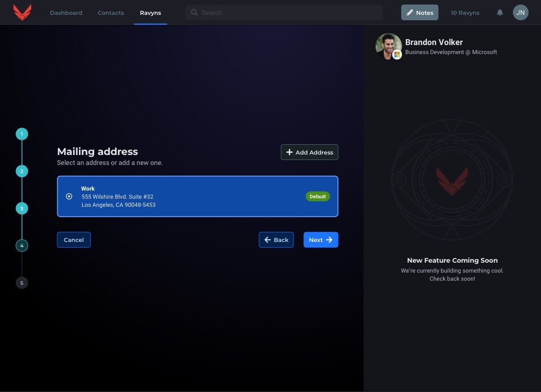Click the '555 Wilshire Blvd. Suite #32' line
Viewport: 541px width, 392px height.
point(118,197)
